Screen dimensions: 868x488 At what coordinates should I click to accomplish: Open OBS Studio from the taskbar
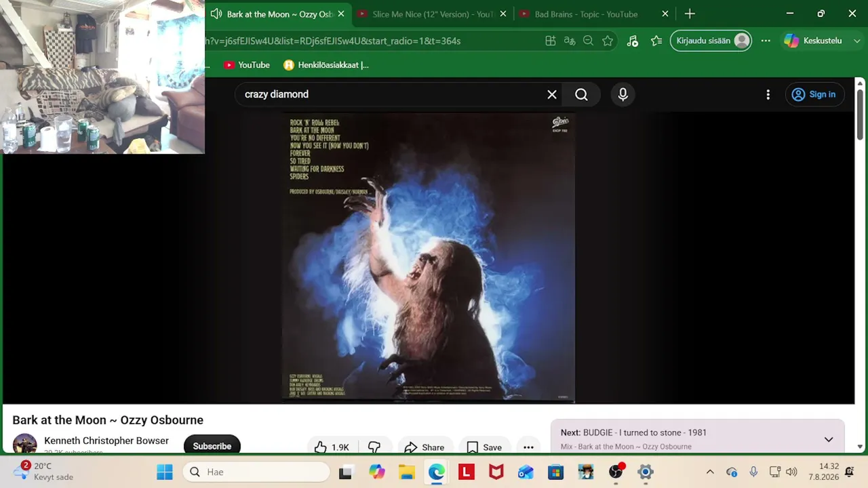click(616, 472)
